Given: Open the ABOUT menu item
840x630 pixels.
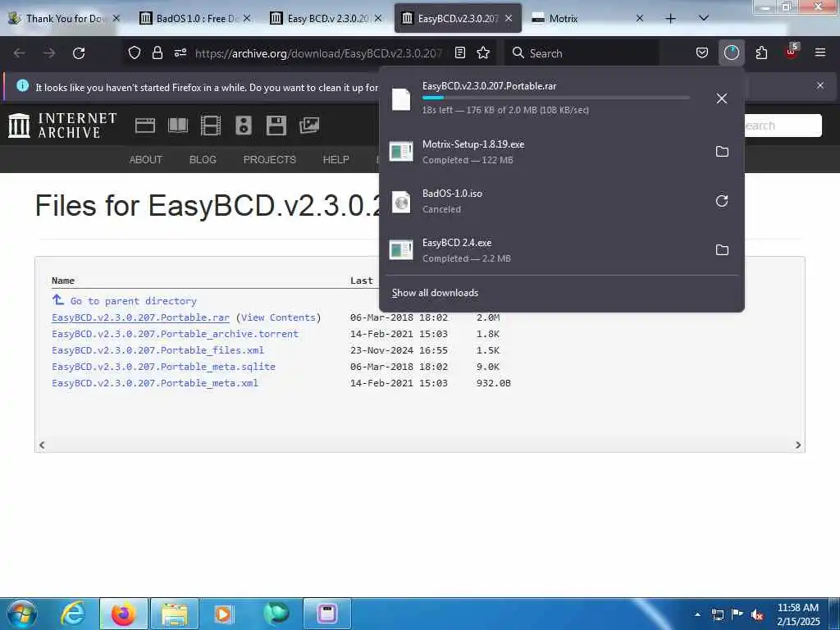Looking at the screenshot, I should (146, 160).
